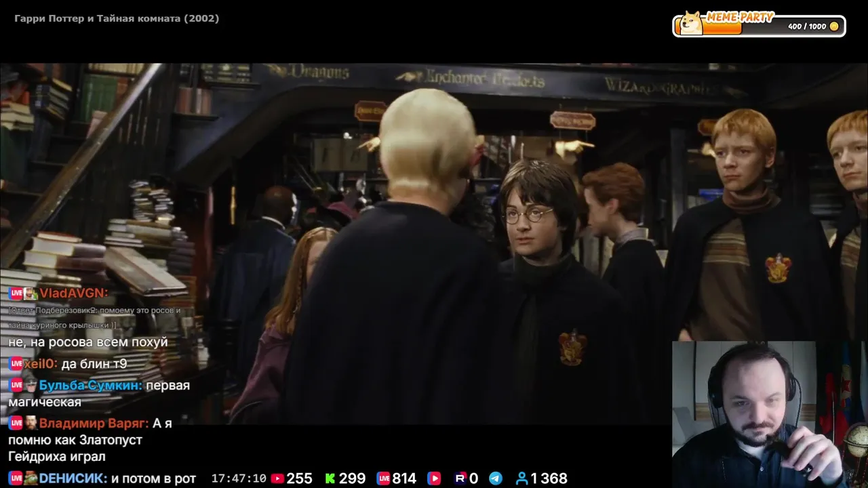Click the Telegram icon in status bar
868x488 pixels.
[x=496, y=479]
